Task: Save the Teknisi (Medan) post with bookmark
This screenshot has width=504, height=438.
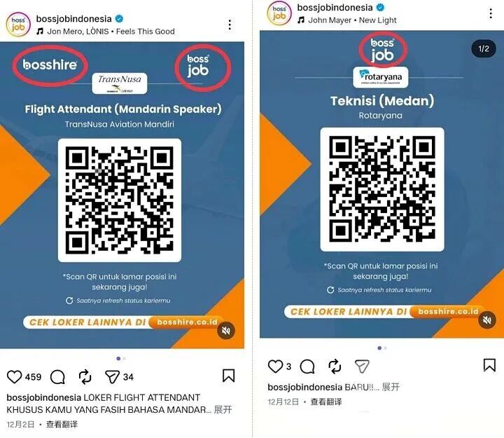Action: click(489, 365)
